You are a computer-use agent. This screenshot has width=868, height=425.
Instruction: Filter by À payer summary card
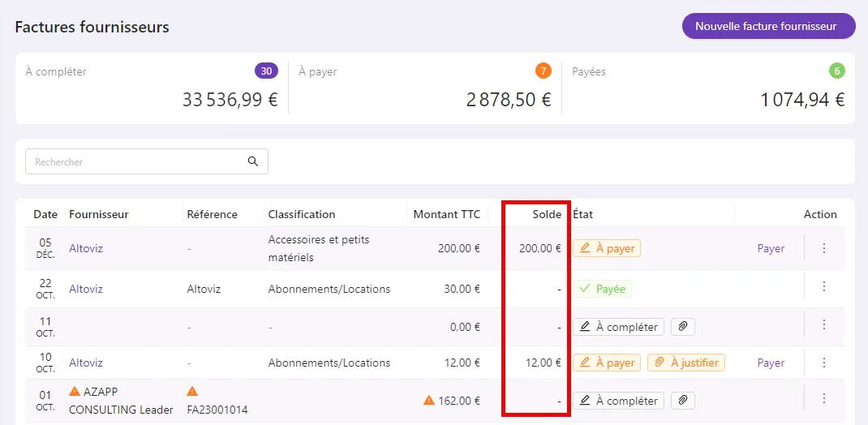coord(425,88)
